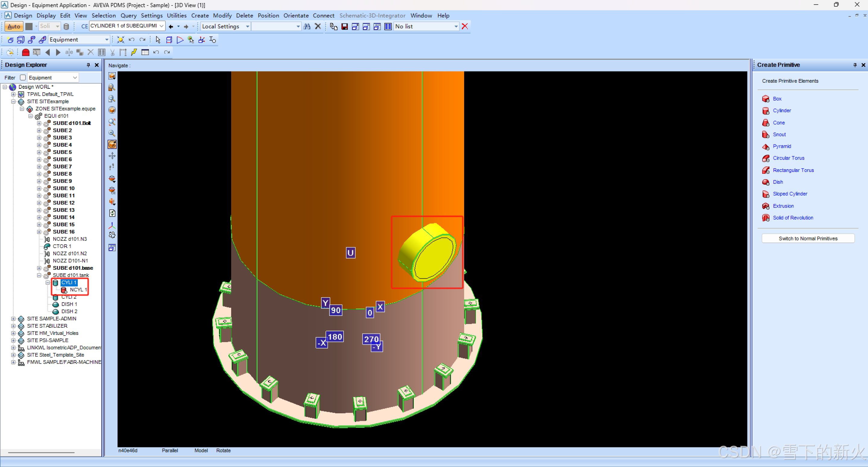
Task: Click the yellow lightning bolt icon
Action: [134, 52]
